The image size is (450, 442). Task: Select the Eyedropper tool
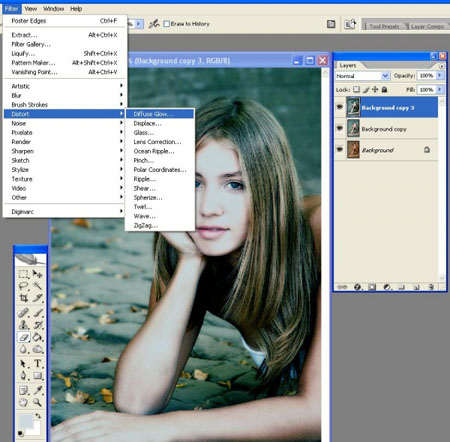pos(38,390)
